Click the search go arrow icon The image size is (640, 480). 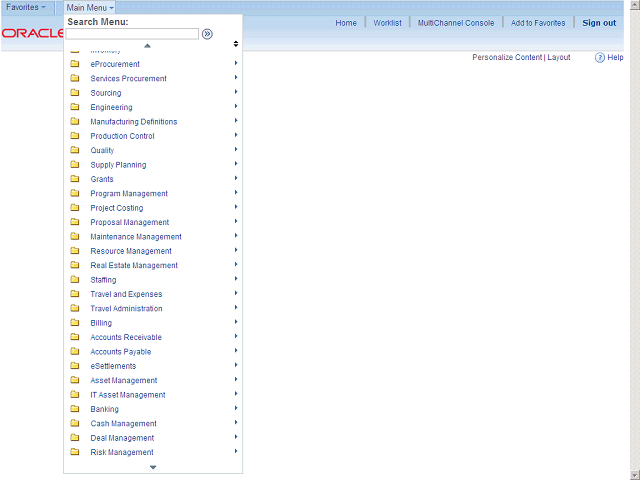click(x=207, y=34)
